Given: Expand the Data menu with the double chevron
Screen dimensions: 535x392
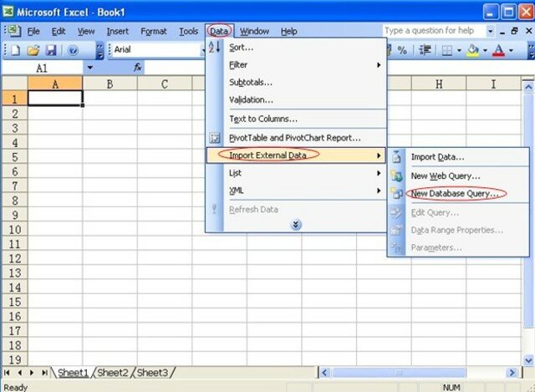Looking at the screenshot, I should [295, 225].
